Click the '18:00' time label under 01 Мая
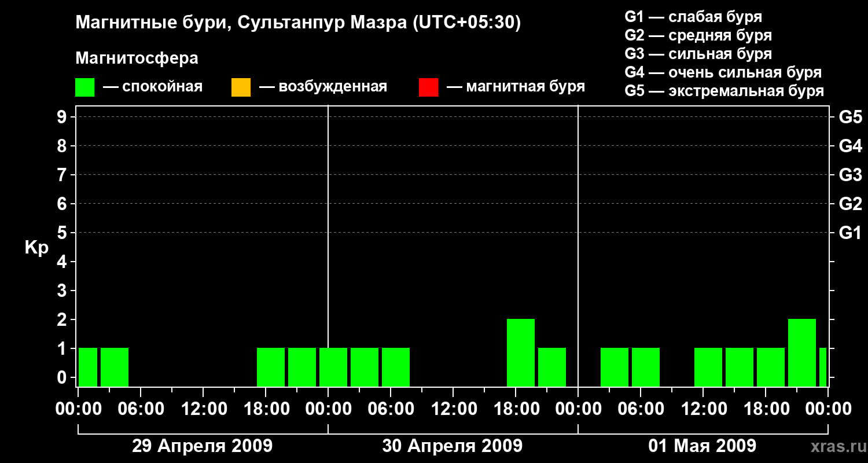 pos(766,409)
